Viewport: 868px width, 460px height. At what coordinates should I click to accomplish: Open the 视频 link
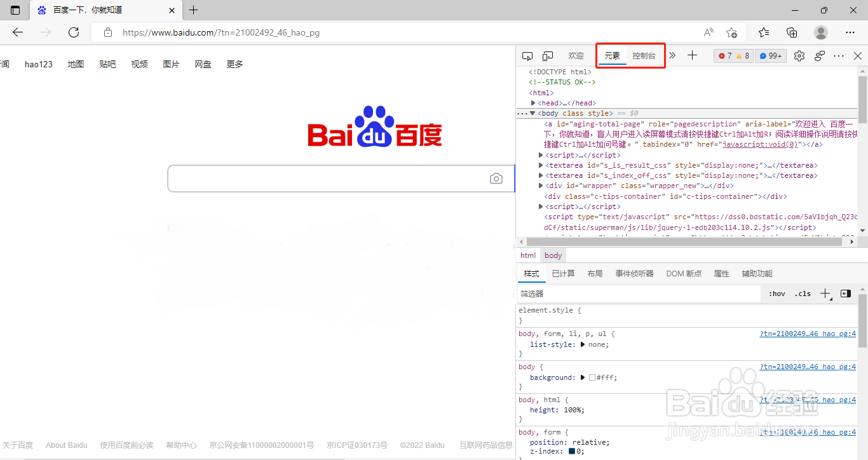[139, 64]
